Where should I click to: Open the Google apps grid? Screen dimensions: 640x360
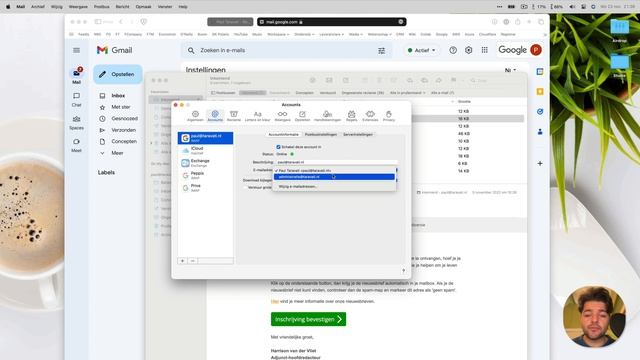[x=484, y=50]
